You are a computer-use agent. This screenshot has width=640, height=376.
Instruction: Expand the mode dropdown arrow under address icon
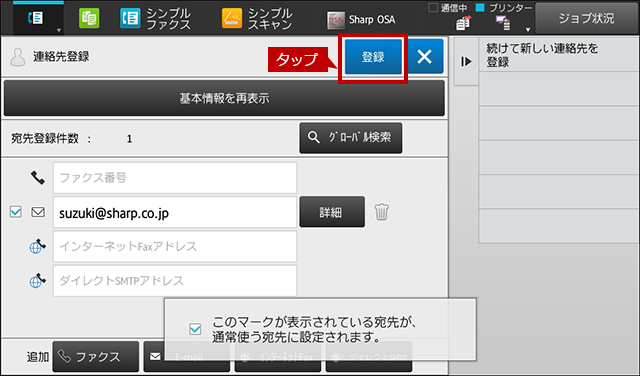pos(59,31)
